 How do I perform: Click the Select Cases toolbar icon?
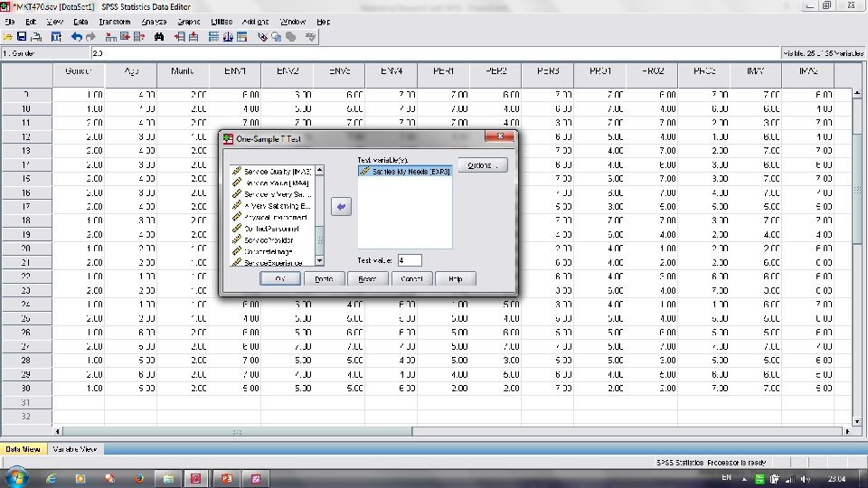242,37
